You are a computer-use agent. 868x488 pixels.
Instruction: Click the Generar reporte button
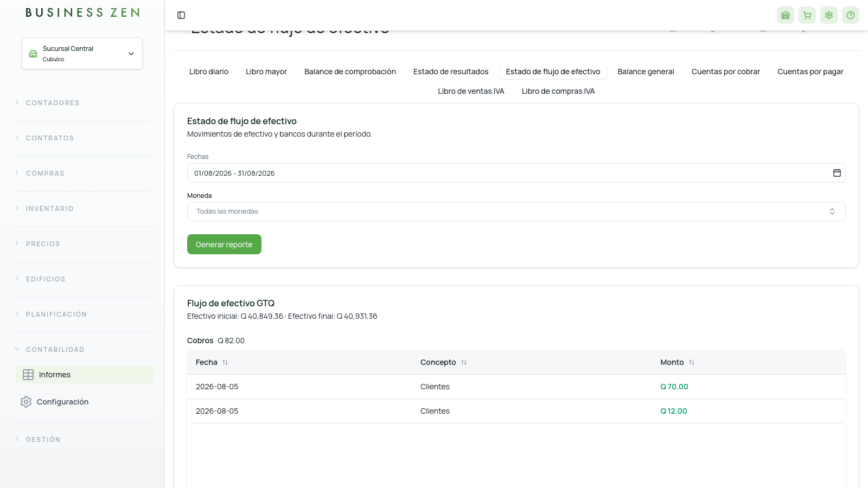point(224,244)
